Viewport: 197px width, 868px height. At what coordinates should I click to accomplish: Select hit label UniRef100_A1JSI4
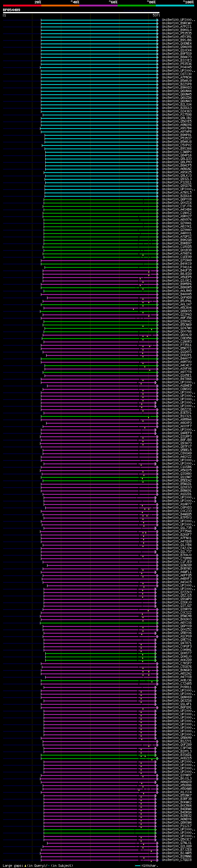[x=176, y=792]
